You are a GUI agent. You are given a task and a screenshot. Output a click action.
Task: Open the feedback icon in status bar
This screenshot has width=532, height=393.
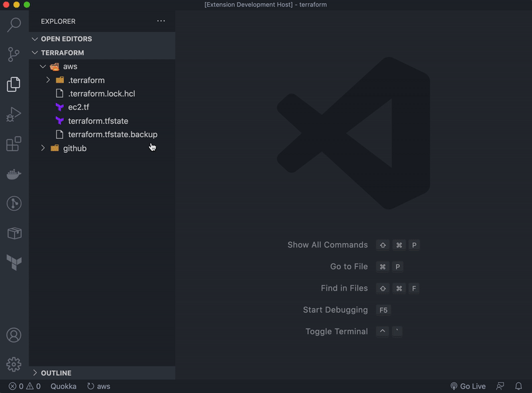click(x=500, y=386)
